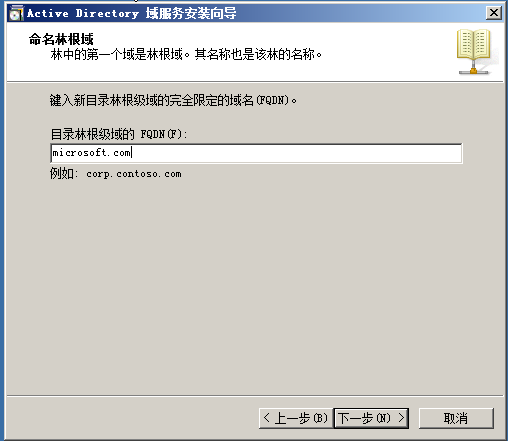Image resolution: width=508 pixels, height=441 pixels.
Task: Proceed with 下一步(N) button
Action: click(x=371, y=418)
